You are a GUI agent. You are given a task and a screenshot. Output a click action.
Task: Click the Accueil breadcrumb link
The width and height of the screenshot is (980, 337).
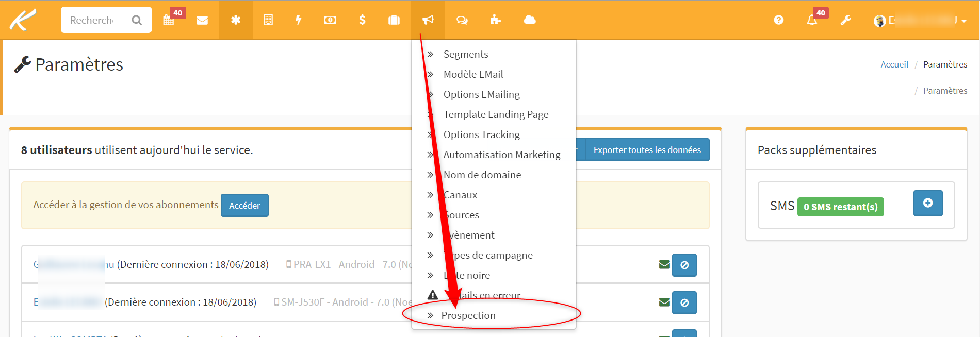pos(894,64)
